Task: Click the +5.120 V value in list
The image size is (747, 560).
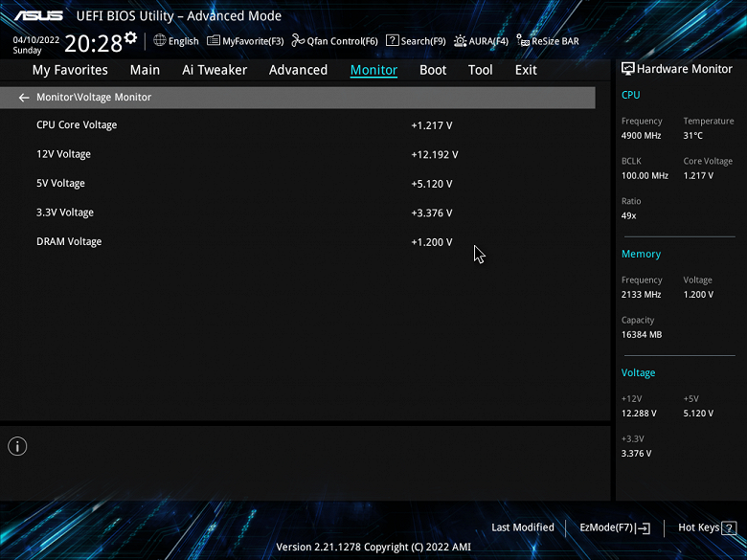Action: (432, 184)
